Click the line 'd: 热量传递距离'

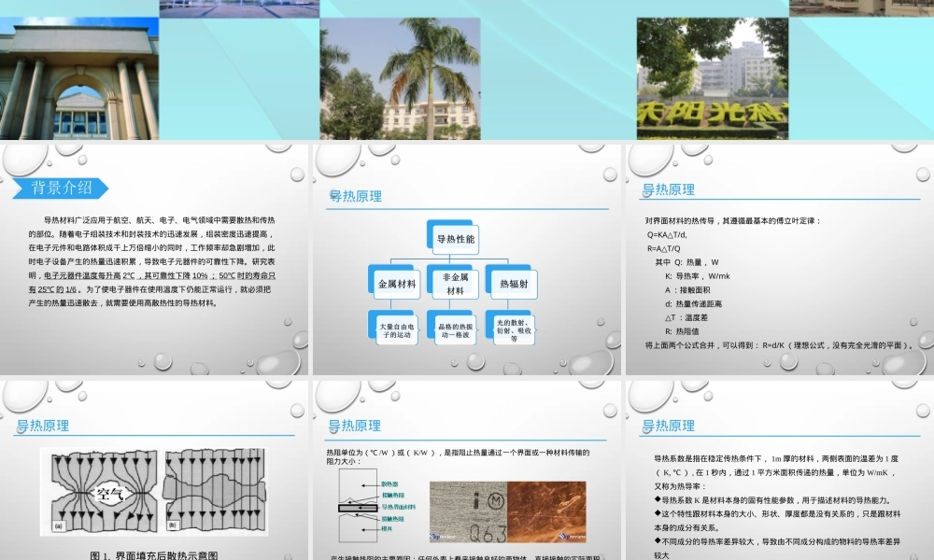pos(693,303)
